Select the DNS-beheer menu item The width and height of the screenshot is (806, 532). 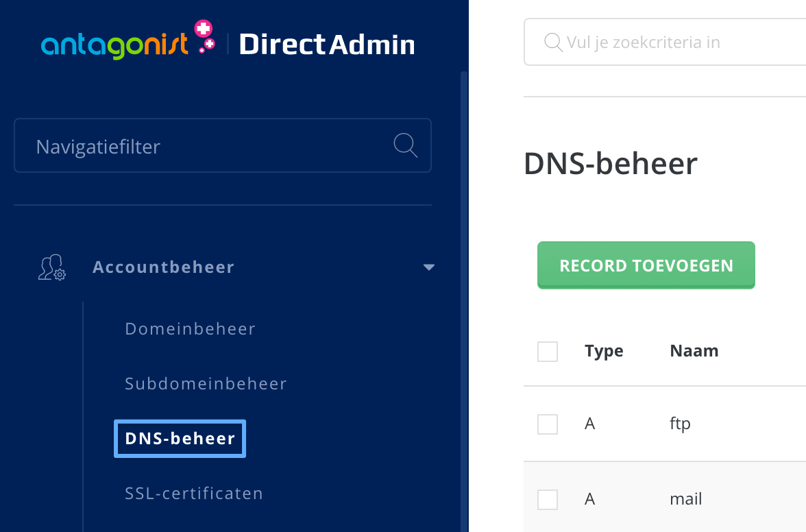[180, 438]
